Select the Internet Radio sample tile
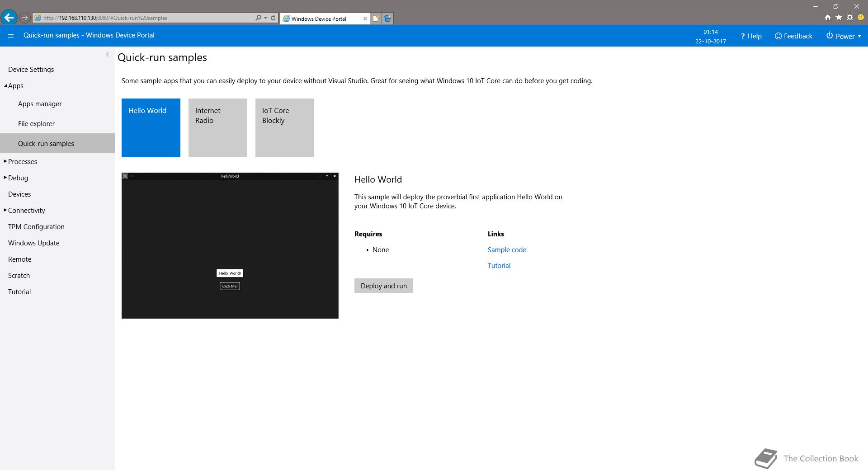The image size is (868, 470). tap(218, 128)
